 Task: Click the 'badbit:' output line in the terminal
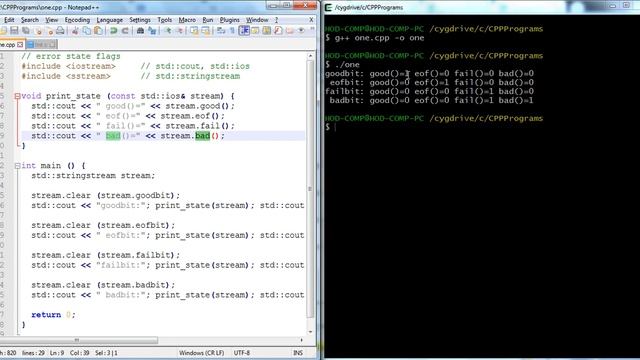click(x=431, y=100)
